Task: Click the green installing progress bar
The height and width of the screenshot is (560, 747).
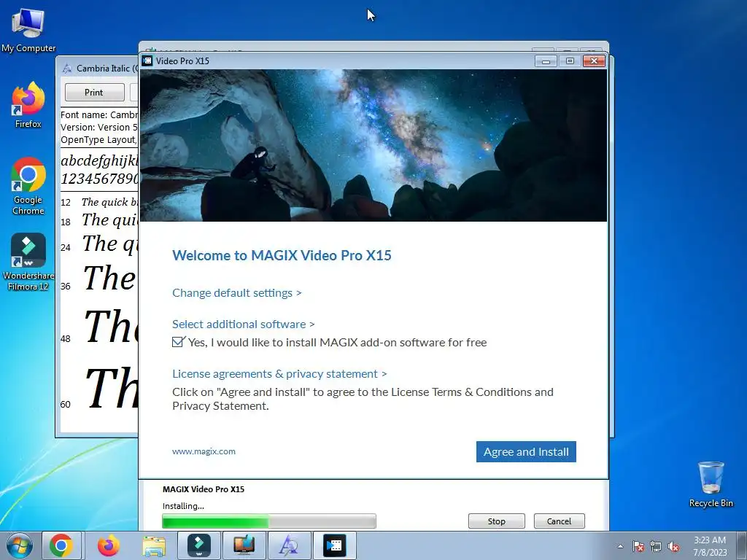Action: (x=269, y=521)
